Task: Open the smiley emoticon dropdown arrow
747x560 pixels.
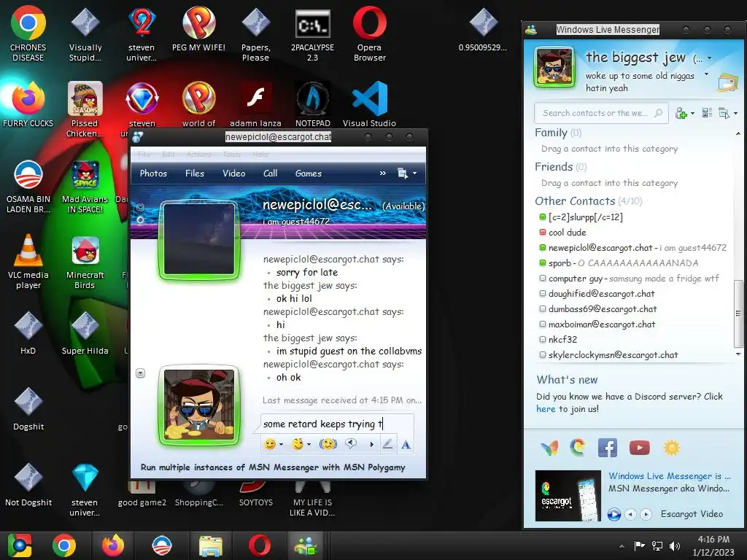Action: pos(281,445)
